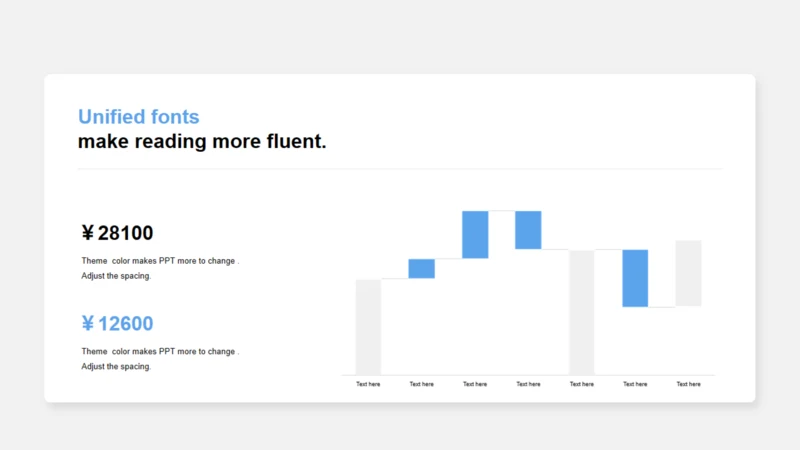Click the 'Unified fonts' blue heading

tap(138, 117)
